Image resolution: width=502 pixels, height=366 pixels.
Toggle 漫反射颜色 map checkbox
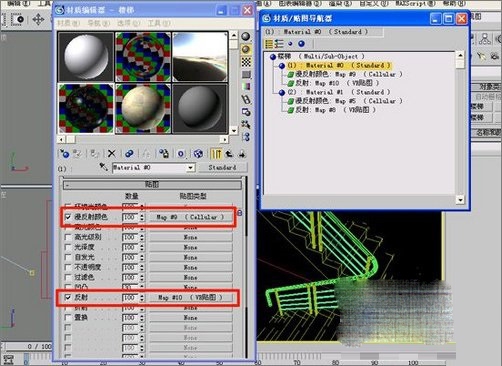click(68, 217)
